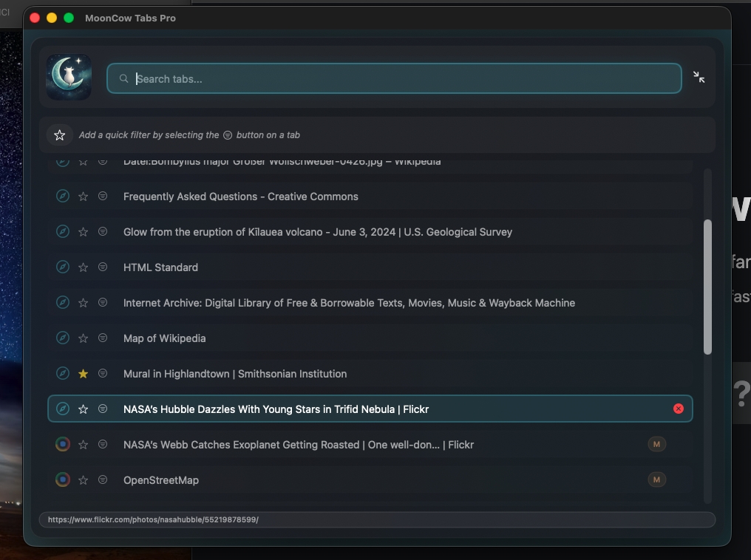The image size is (751, 560).
Task: Add quick filter from OpenStreetMap tab
Action: tap(103, 479)
